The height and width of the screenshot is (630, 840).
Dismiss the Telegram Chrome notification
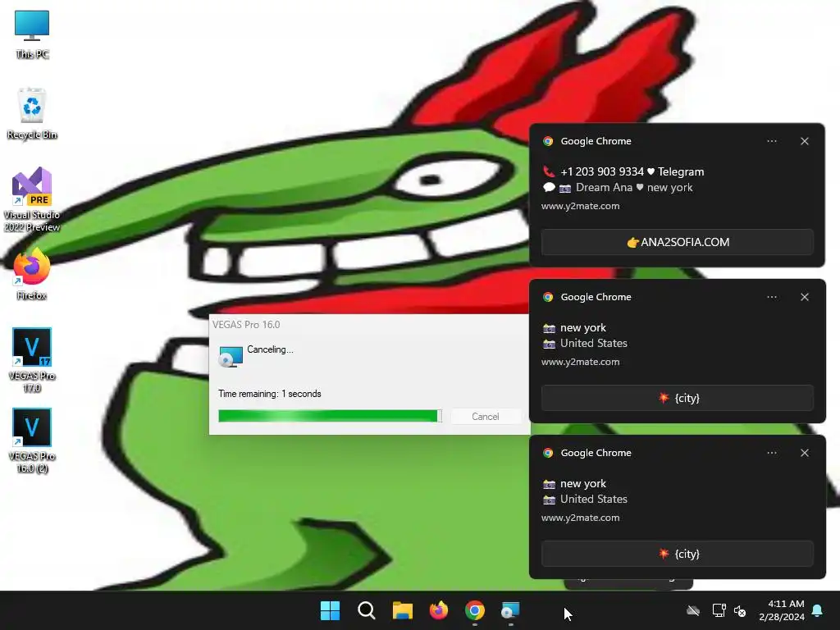(x=805, y=141)
